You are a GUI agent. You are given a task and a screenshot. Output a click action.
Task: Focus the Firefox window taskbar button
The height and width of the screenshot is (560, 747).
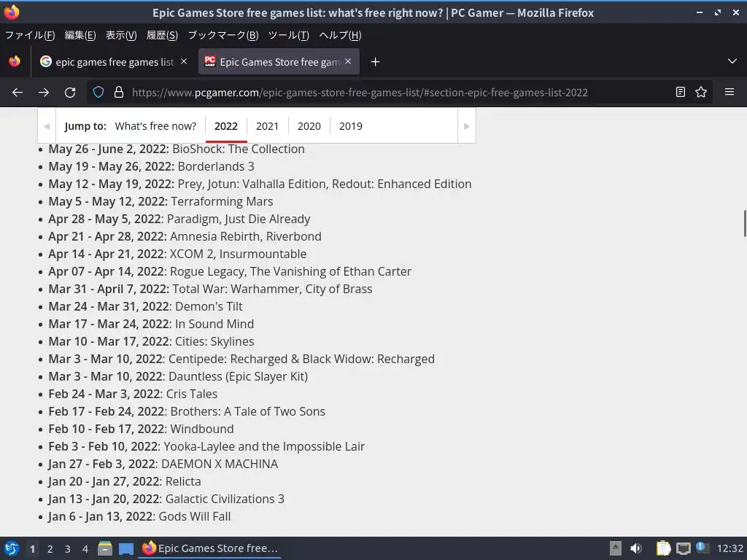tap(209, 548)
